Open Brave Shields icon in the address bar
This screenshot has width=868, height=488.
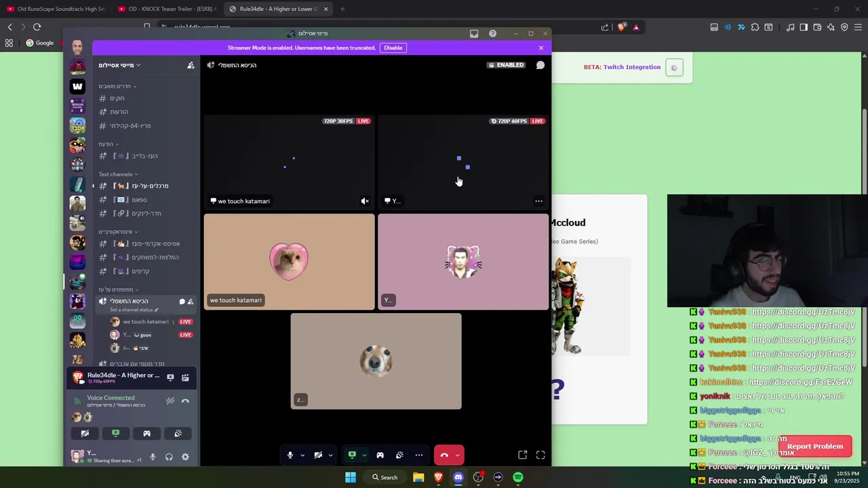point(621,27)
